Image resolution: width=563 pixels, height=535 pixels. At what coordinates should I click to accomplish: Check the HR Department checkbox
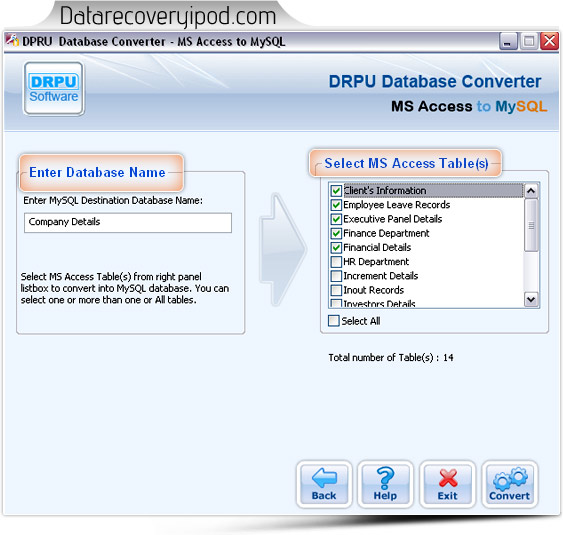pos(336,261)
